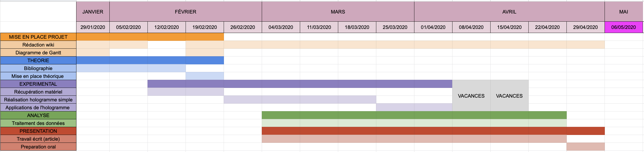Select the Bibliographie task cell

tap(38, 68)
